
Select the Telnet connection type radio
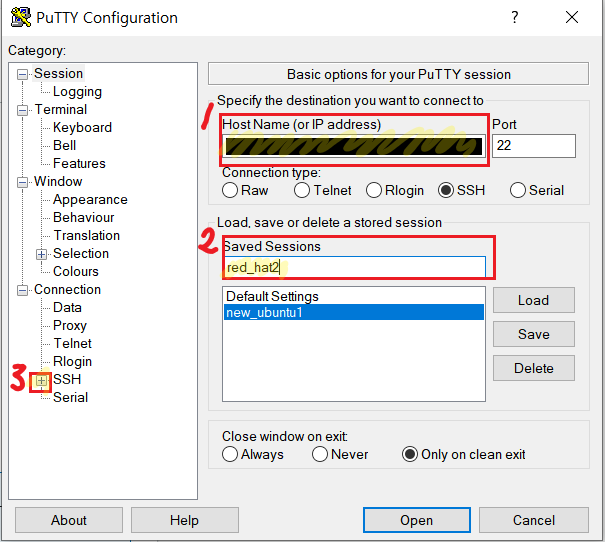pos(302,190)
